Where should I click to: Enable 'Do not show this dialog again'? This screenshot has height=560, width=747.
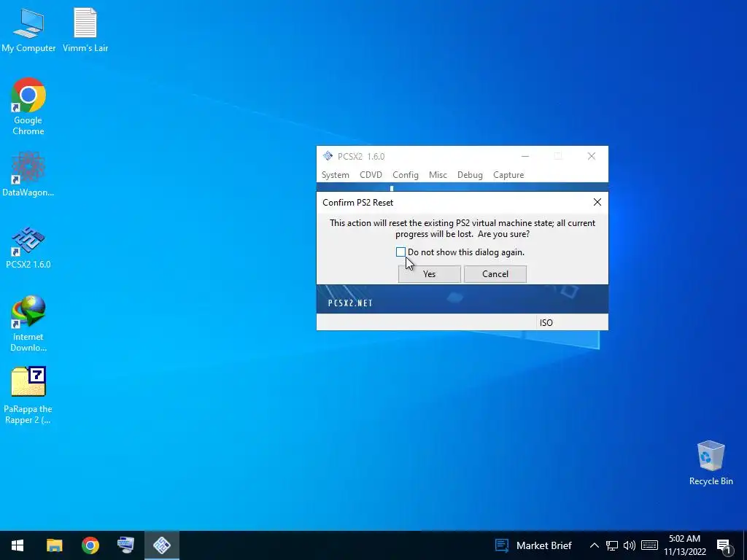coord(400,252)
